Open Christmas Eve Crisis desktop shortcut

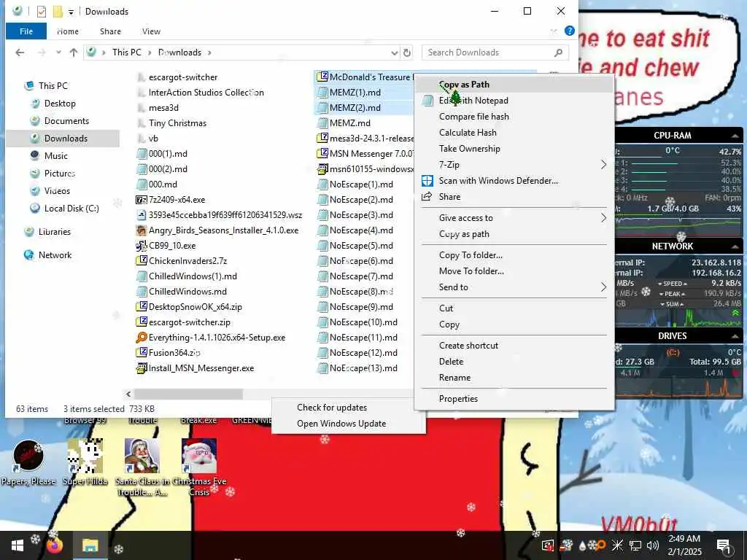tap(199, 467)
